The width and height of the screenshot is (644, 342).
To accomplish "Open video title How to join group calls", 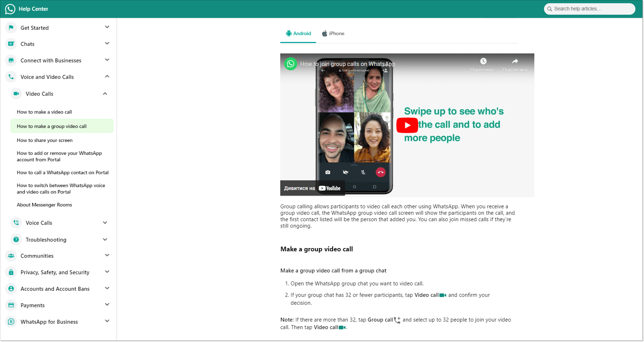I will (x=347, y=64).
